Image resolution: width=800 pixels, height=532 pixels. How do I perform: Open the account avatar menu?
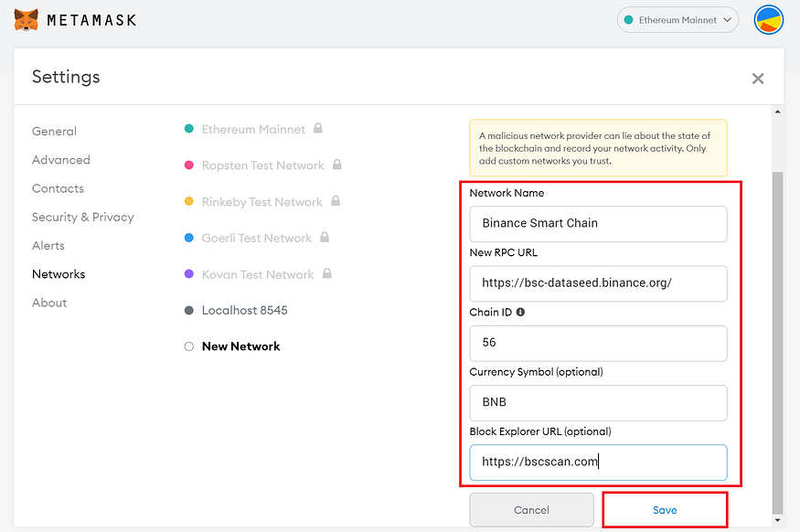click(768, 20)
